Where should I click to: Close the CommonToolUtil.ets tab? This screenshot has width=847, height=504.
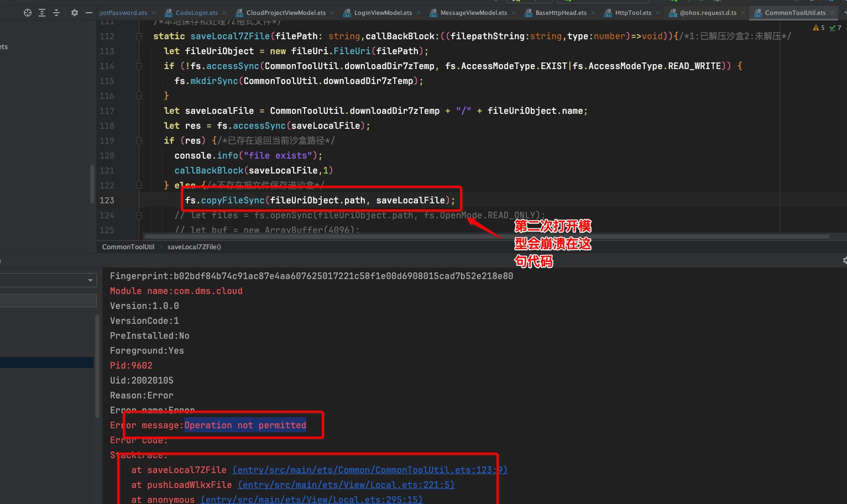coord(832,13)
